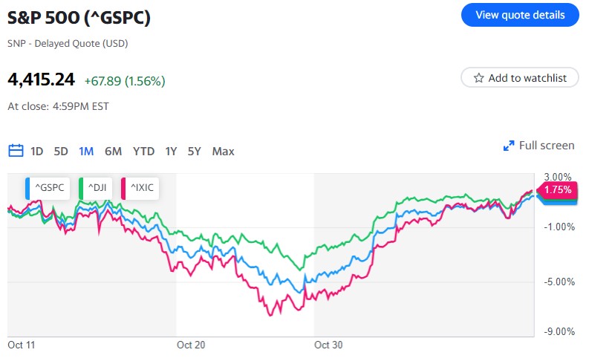Click the blue ^GSPC legend color bar
The width and height of the screenshot is (589, 364).
pyautogui.click(x=28, y=188)
